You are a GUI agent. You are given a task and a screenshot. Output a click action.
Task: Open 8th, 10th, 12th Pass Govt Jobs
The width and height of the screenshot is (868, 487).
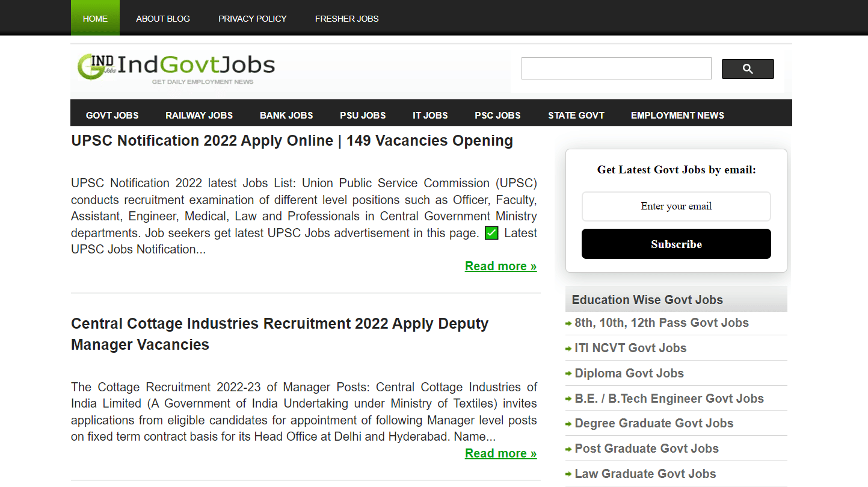click(x=662, y=323)
